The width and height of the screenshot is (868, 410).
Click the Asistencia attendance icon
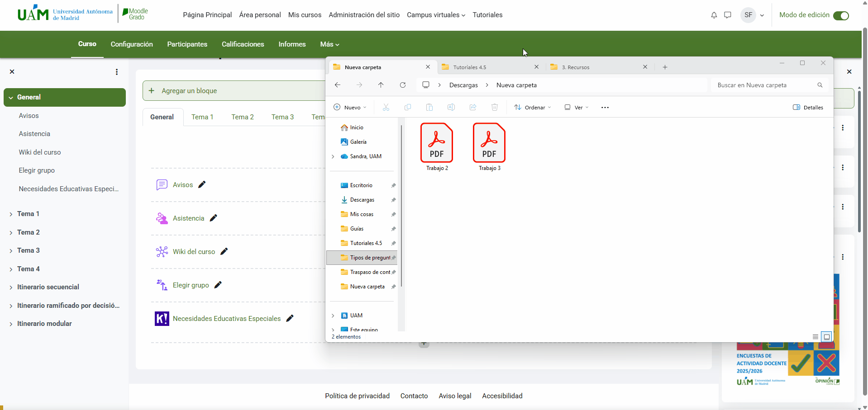coord(162,218)
